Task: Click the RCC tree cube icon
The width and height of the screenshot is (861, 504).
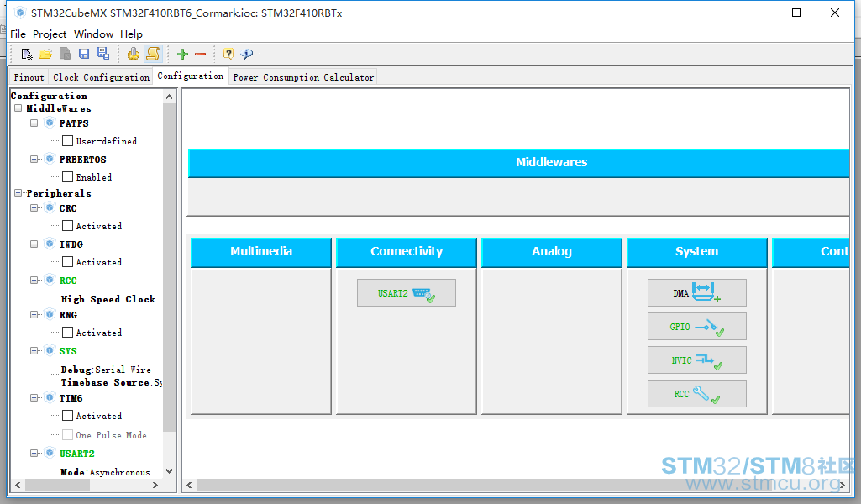Action: tap(50, 280)
